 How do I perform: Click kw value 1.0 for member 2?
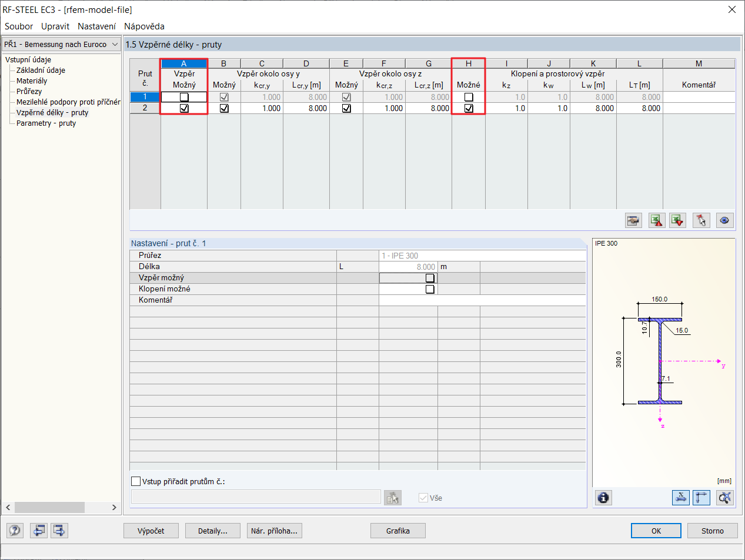[x=549, y=108]
